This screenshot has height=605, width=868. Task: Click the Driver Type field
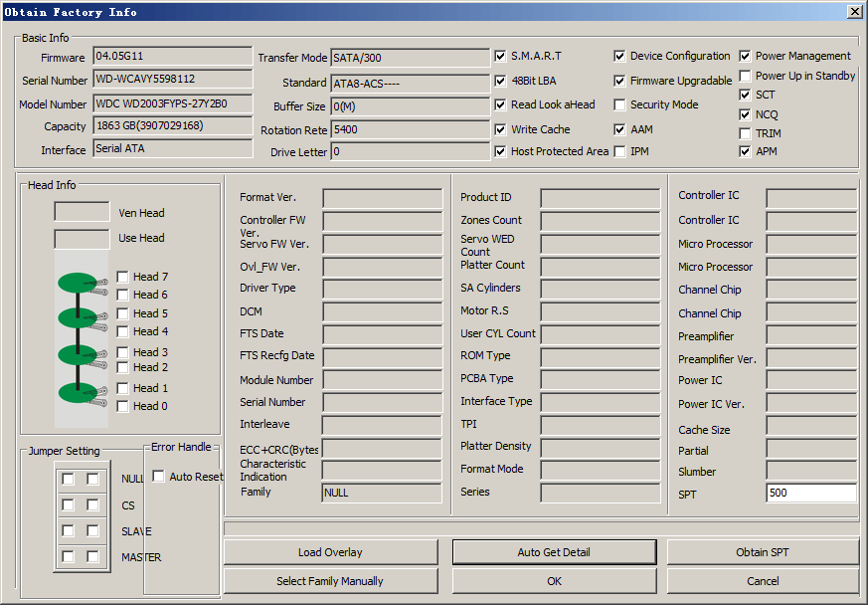[383, 290]
